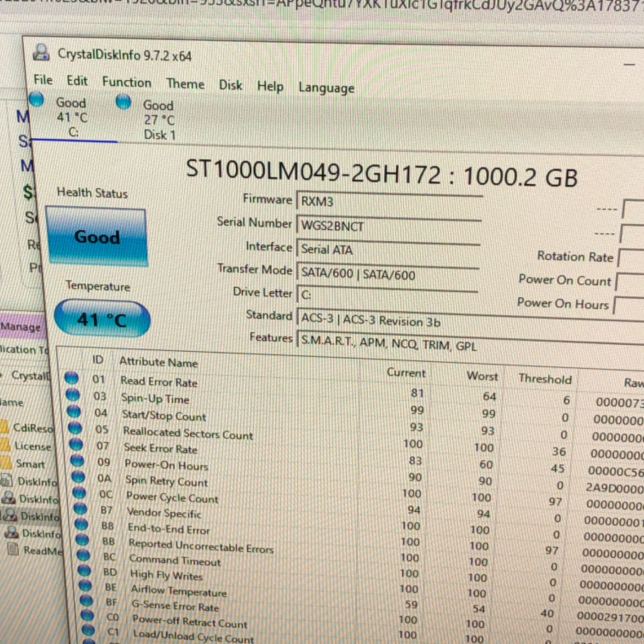Click the Power On Hours field box
This screenshot has height=644, width=644.
[629, 306]
